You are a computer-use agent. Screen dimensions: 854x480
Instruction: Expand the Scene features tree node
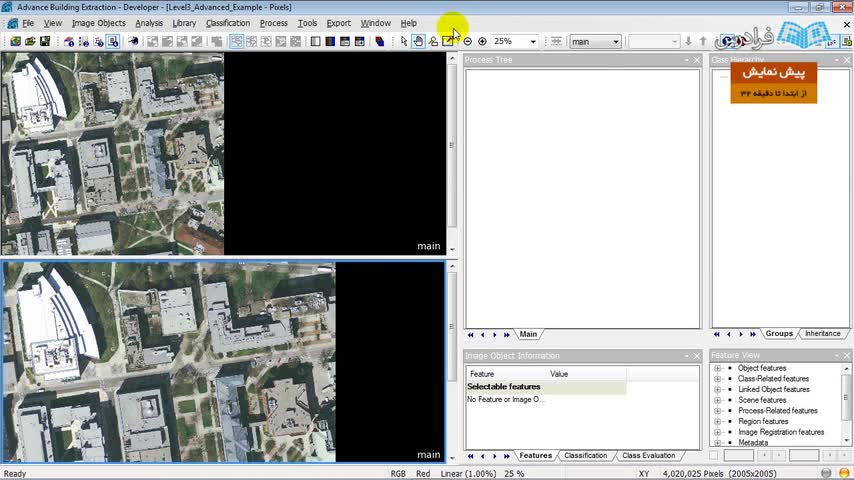click(x=717, y=400)
